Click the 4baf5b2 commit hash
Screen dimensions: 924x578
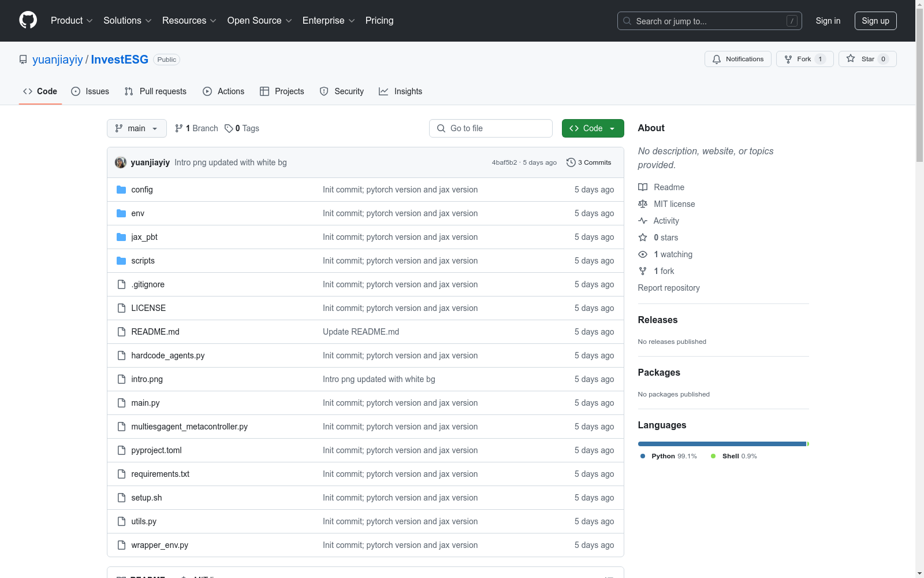(x=504, y=162)
